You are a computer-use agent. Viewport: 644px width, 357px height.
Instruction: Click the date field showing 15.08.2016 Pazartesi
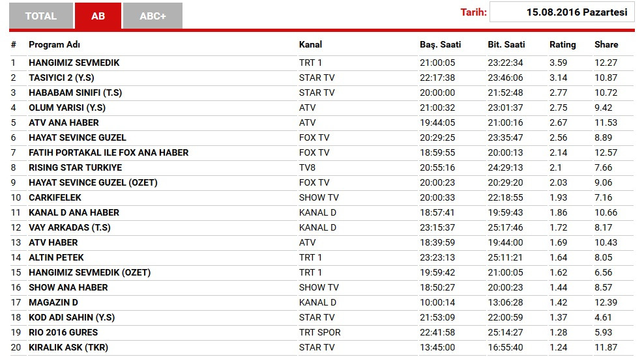[x=562, y=12]
